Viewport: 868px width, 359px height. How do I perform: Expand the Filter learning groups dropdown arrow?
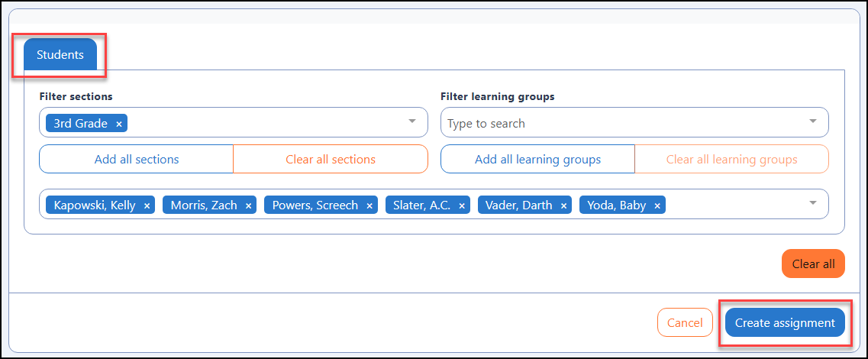coord(812,121)
